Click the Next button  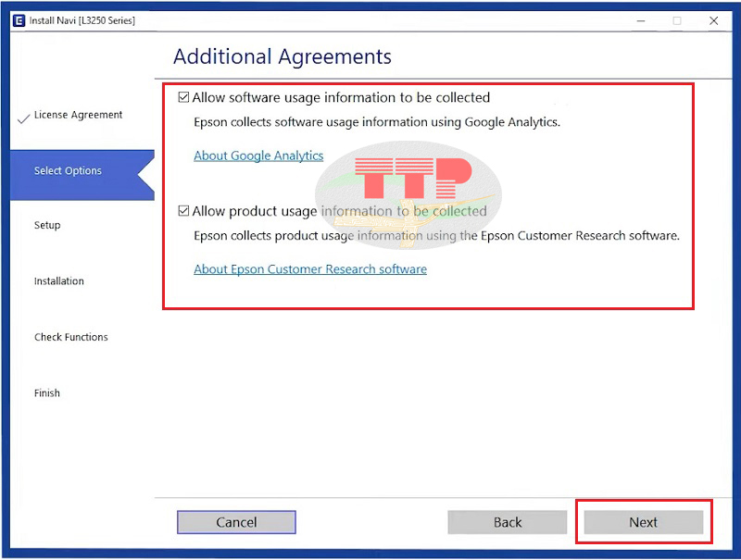pos(643,522)
